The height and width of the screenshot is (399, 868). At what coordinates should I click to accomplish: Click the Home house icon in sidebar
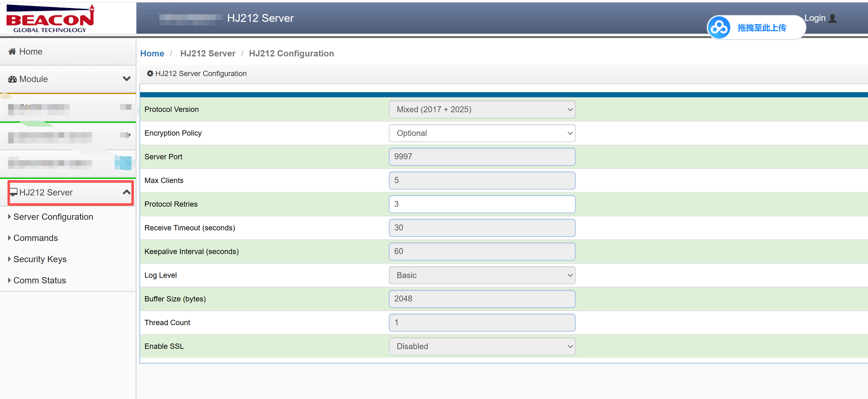coord(12,51)
